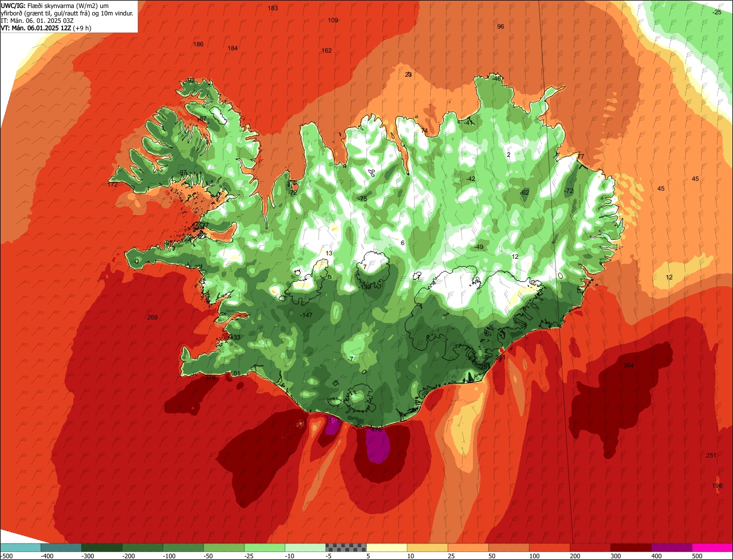
Task: Click the purple maximum area off the south coast
Action: point(377,446)
